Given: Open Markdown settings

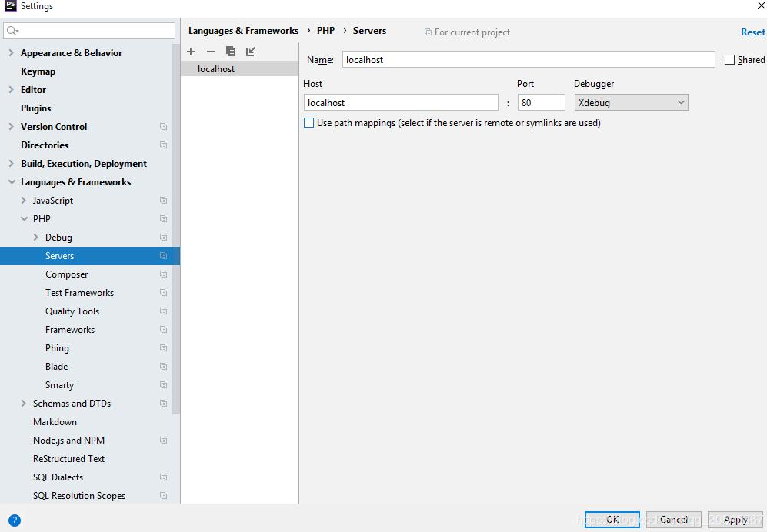Looking at the screenshot, I should coord(55,422).
